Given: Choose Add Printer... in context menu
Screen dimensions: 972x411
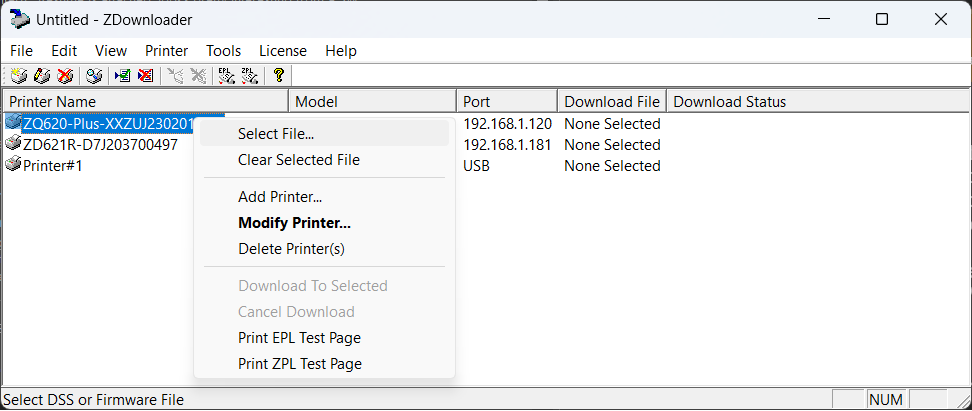Looking at the screenshot, I should (324, 197).
